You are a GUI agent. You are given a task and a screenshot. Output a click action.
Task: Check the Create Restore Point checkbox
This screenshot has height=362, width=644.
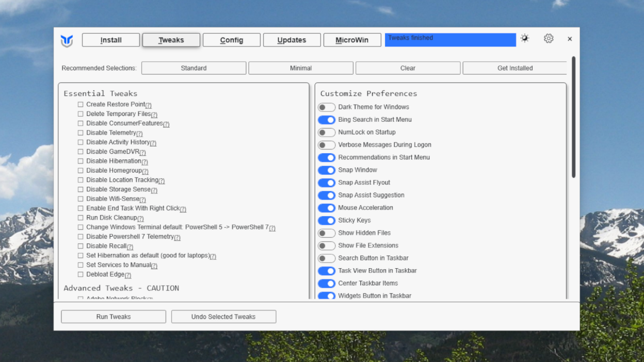tap(81, 104)
